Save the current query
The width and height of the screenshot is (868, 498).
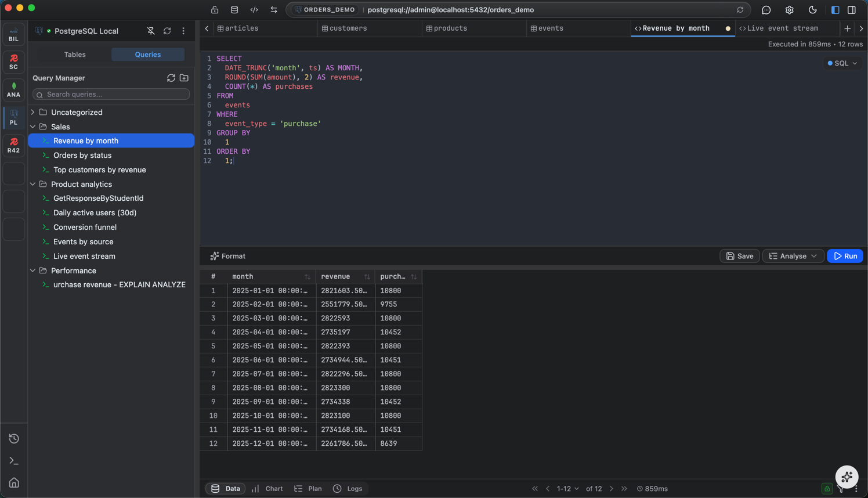click(740, 256)
